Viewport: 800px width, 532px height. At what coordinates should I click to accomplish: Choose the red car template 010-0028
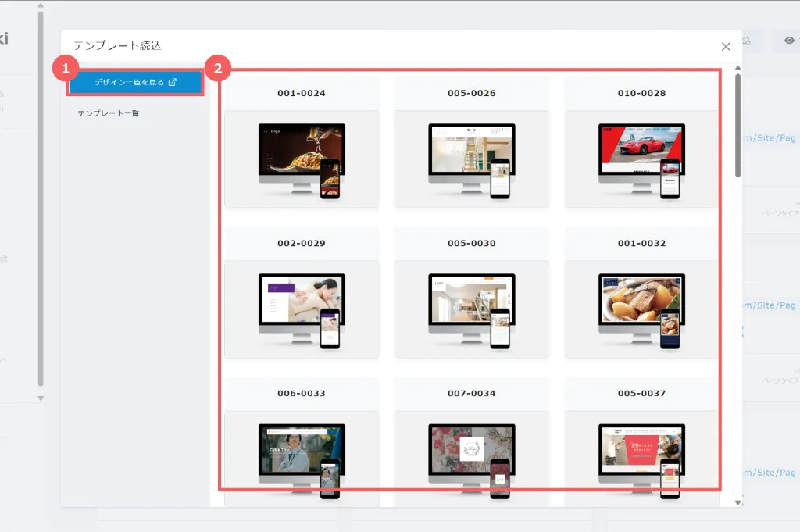[x=641, y=159]
